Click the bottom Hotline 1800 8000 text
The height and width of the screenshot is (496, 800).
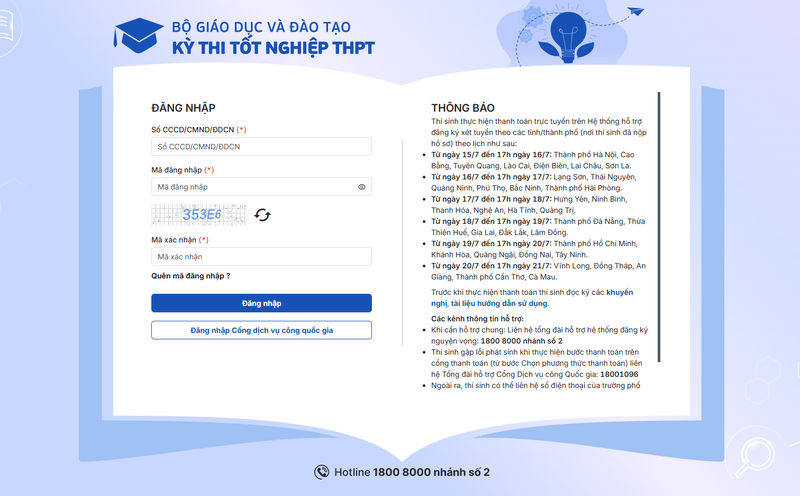click(x=412, y=472)
